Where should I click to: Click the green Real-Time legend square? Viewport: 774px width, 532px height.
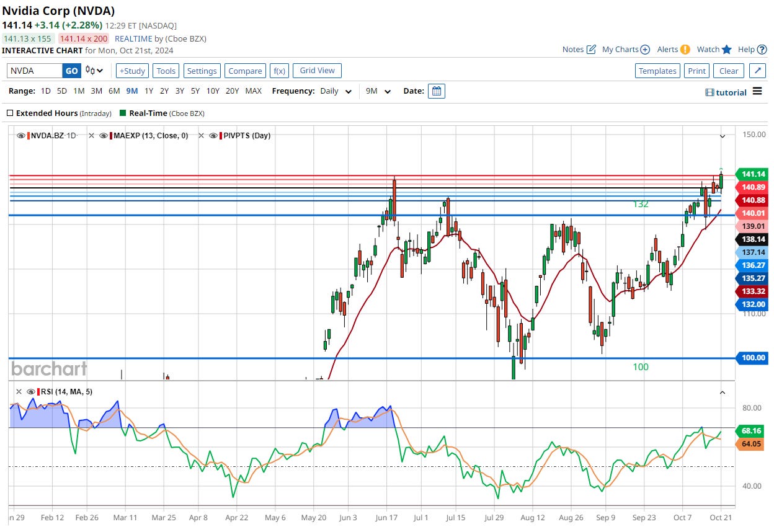point(123,113)
